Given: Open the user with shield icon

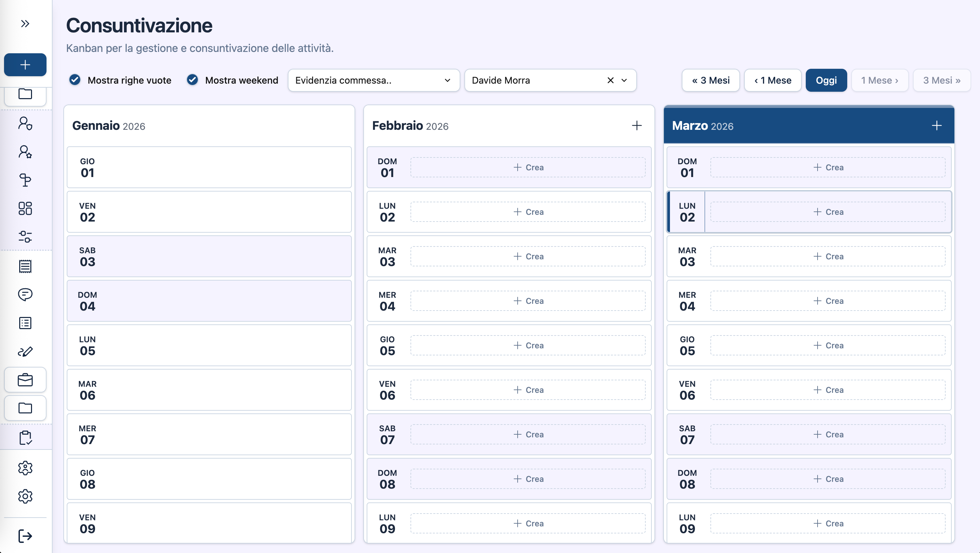Looking at the screenshot, I should tap(25, 123).
